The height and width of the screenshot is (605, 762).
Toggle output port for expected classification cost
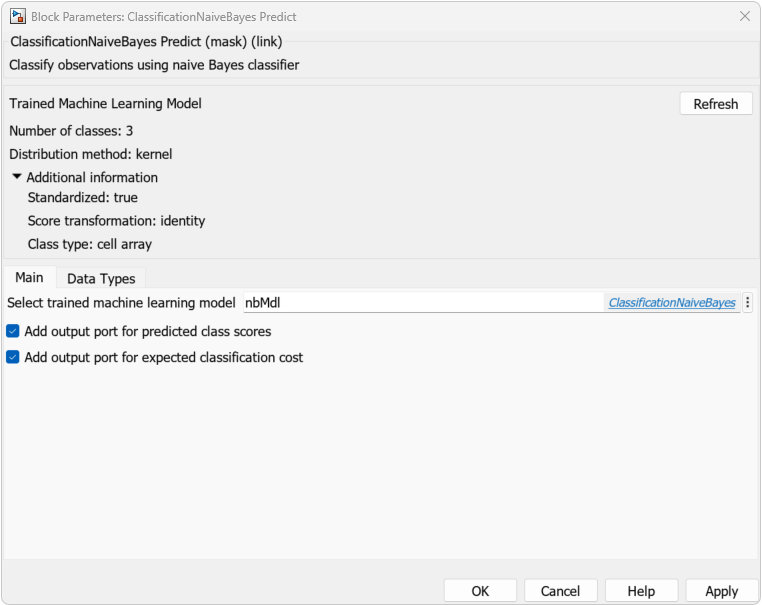click(13, 357)
